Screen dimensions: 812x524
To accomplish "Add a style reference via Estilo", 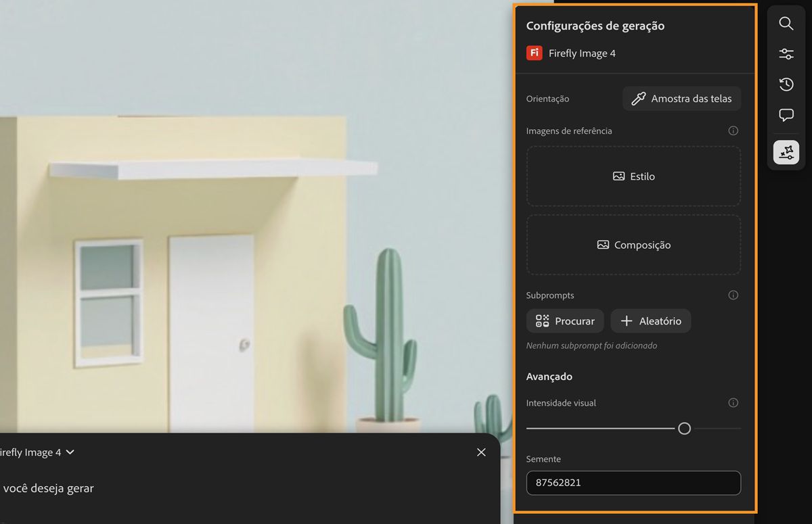I will pyautogui.click(x=633, y=176).
